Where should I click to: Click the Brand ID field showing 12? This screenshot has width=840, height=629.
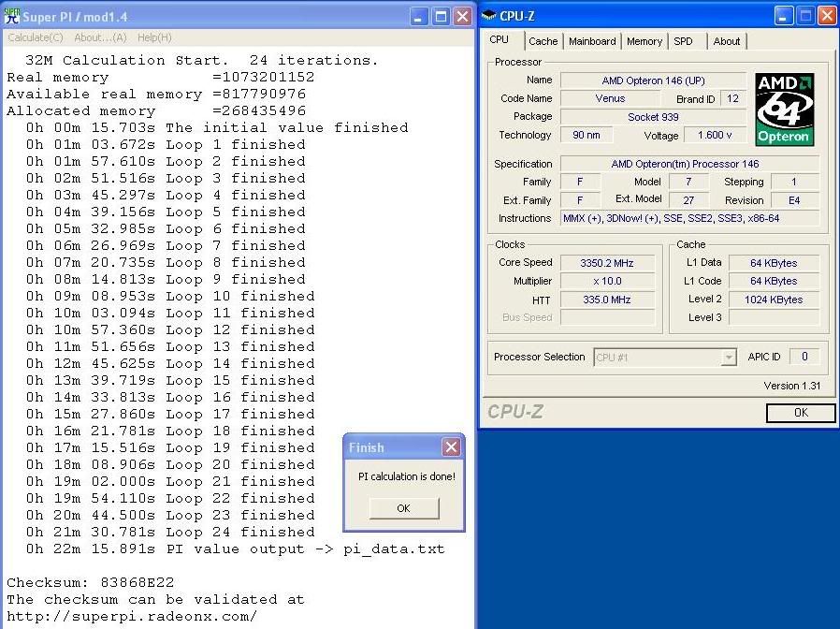[732, 98]
